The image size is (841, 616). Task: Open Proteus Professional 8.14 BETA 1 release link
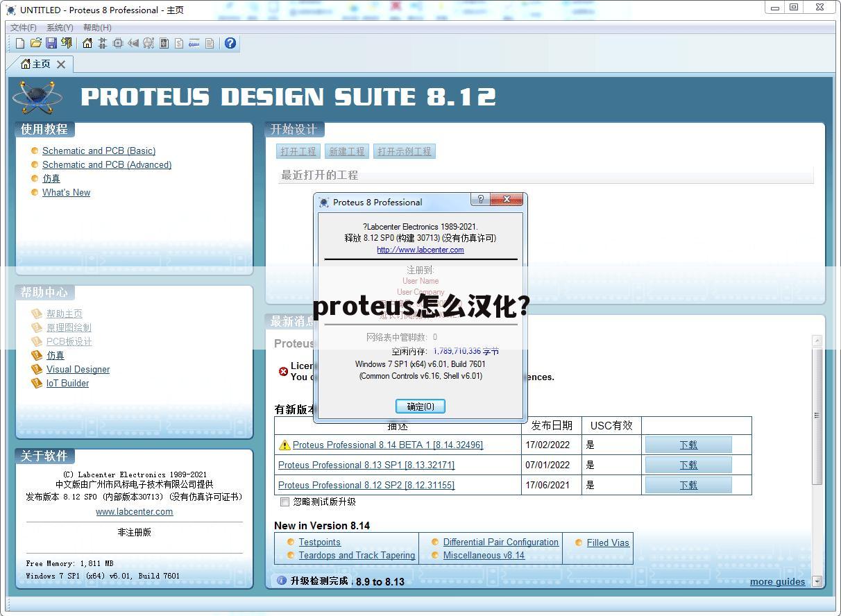coord(388,445)
